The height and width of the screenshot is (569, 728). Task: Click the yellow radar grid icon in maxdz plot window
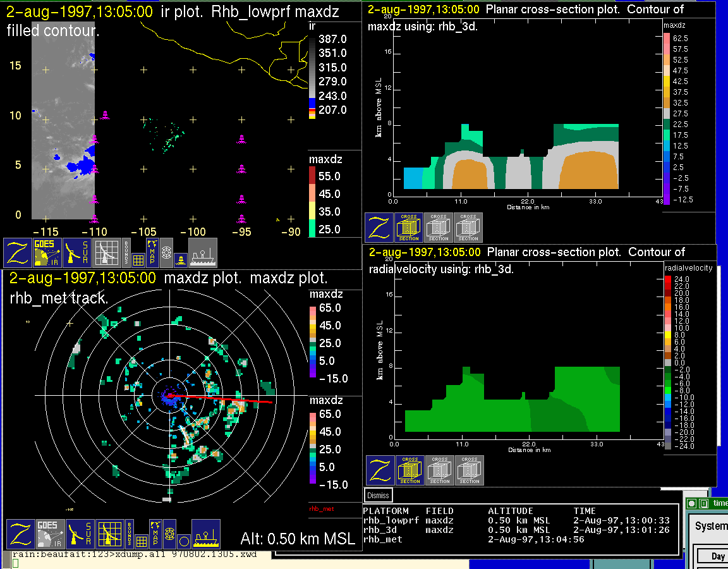[109, 534]
